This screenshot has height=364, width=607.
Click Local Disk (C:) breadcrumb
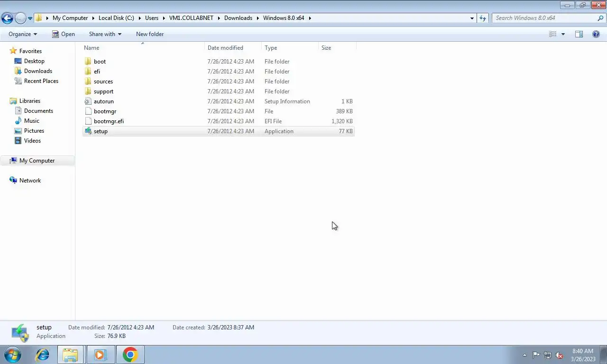tap(116, 18)
